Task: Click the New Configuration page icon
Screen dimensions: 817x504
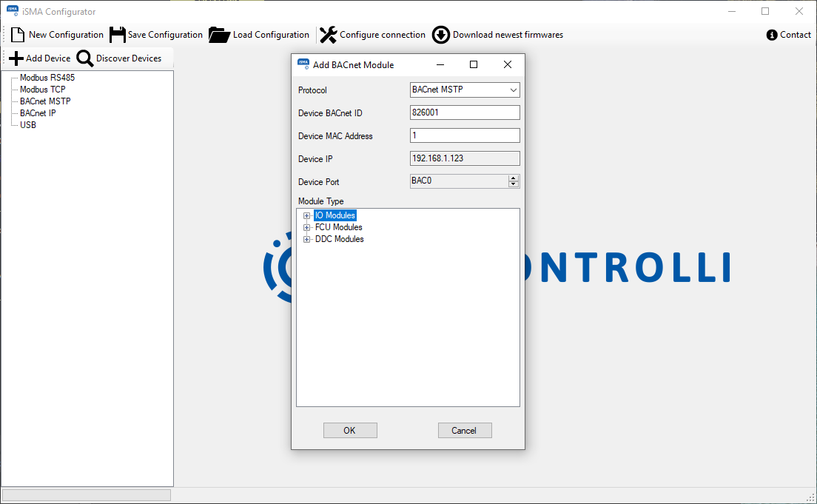Action: pos(18,35)
